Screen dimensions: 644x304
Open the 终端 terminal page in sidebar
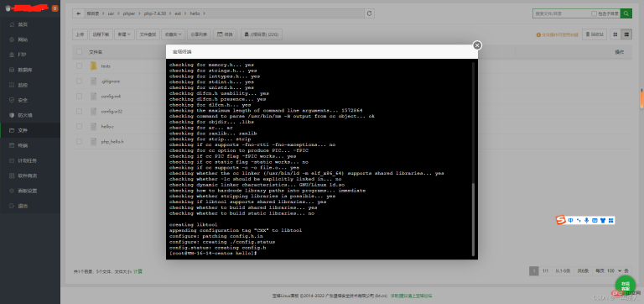point(30,145)
